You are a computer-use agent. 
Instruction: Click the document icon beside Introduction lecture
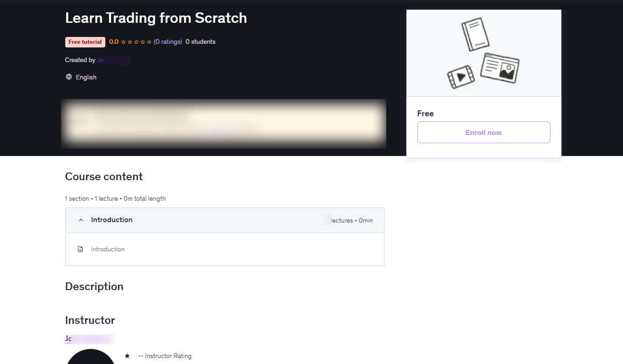(80, 249)
